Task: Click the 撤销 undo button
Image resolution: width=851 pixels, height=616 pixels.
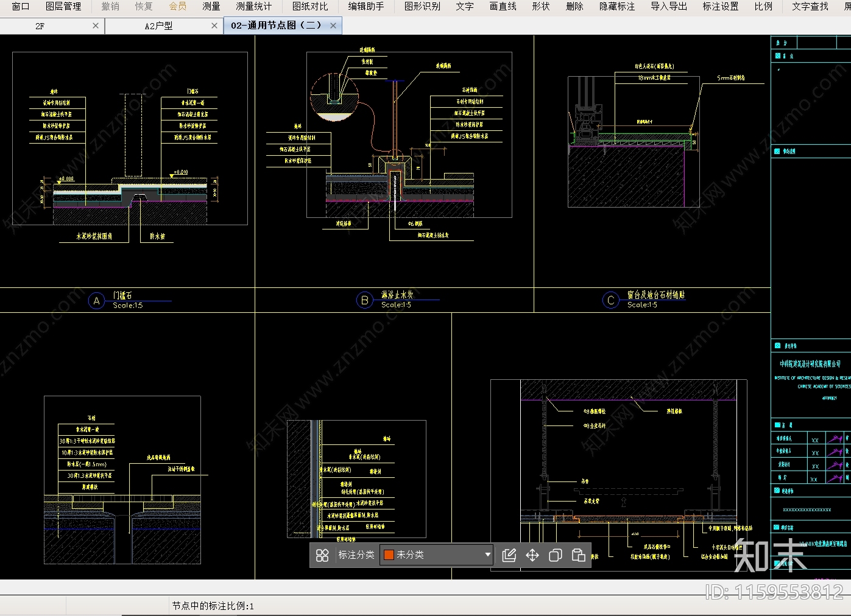Action: pos(110,6)
